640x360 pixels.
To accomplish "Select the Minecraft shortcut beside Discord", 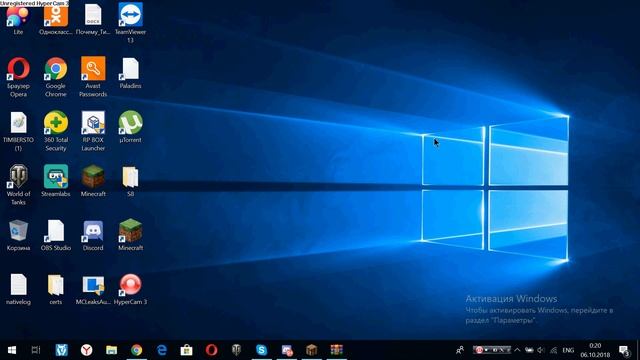I will (x=130, y=235).
